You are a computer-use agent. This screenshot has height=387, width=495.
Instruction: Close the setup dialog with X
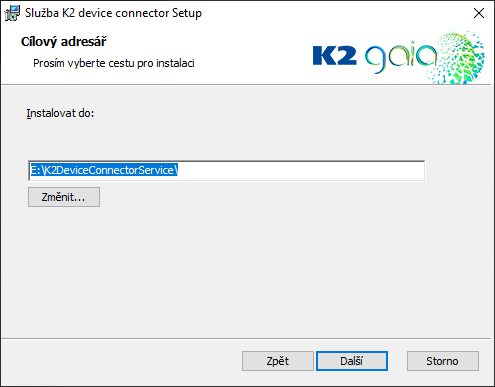[x=479, y=13]
